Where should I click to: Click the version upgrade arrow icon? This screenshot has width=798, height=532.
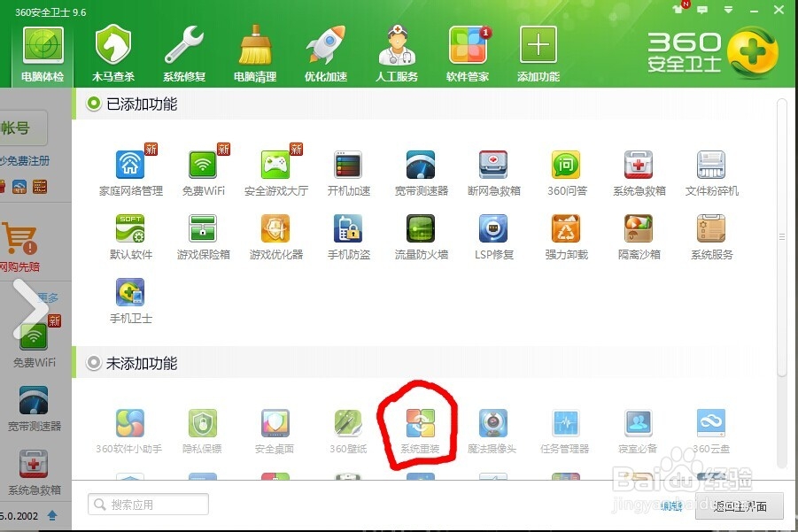52,516
